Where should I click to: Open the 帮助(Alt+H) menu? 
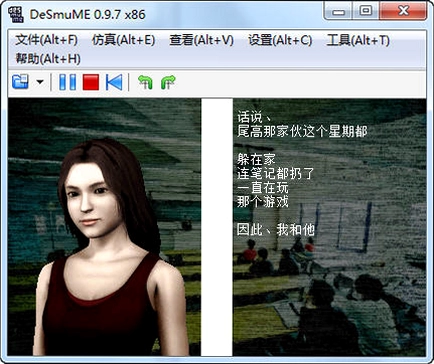coord(48,59)
